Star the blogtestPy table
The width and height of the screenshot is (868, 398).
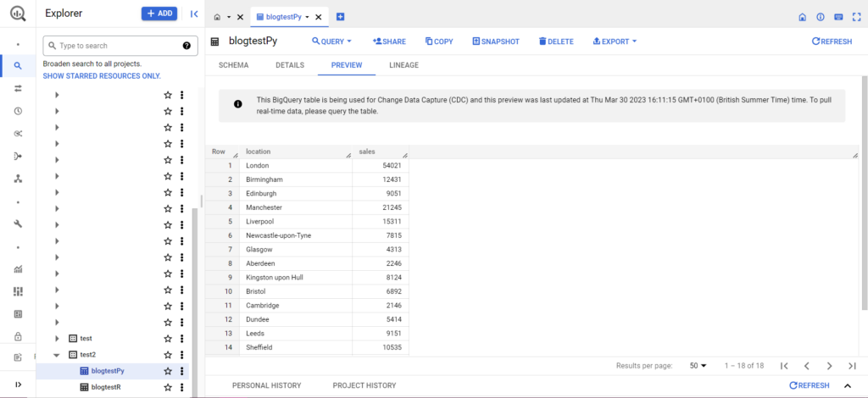pos(168,371)
